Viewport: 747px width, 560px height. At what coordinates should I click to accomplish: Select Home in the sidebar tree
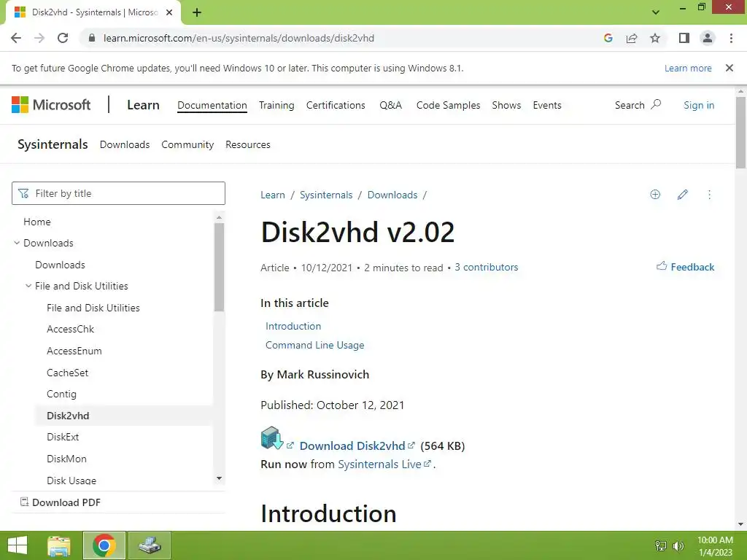(x=36, y=222)
